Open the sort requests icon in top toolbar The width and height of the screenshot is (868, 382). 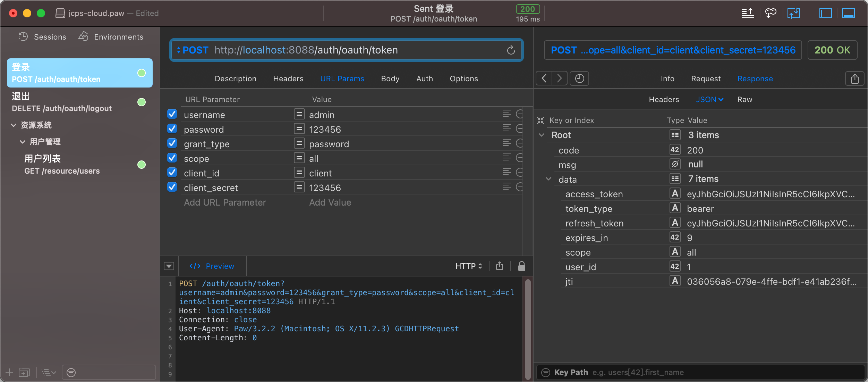[748, 13]
